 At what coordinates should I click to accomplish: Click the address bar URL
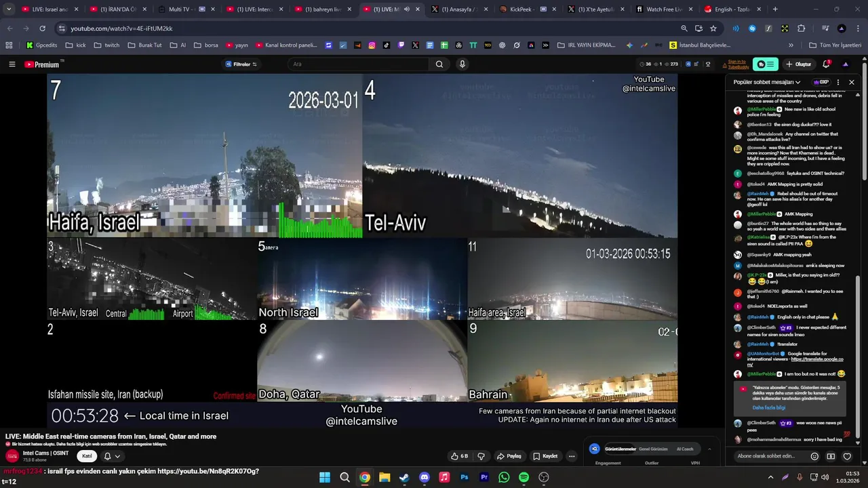pos(122,28)
